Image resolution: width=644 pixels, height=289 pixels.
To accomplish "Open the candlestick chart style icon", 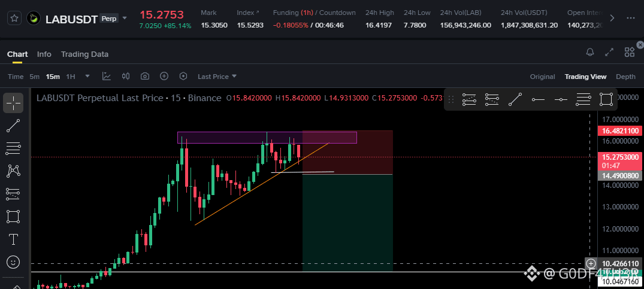I will 126,76.
